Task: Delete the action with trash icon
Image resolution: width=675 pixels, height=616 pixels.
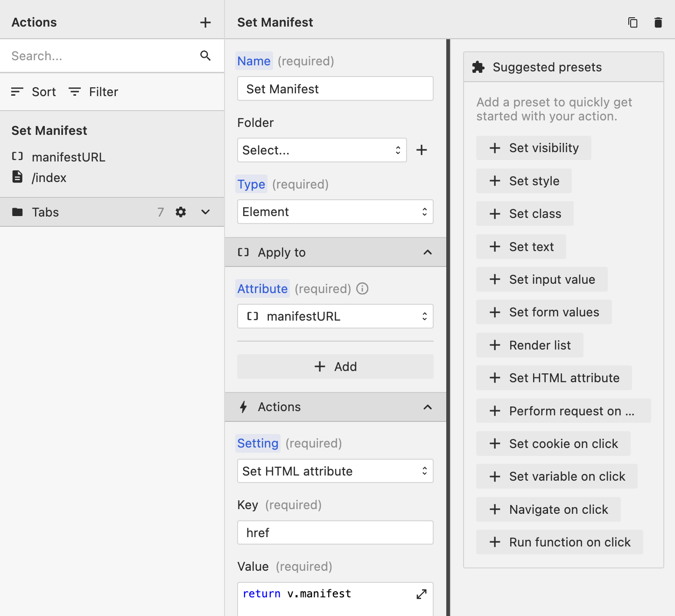Action: 658,22
